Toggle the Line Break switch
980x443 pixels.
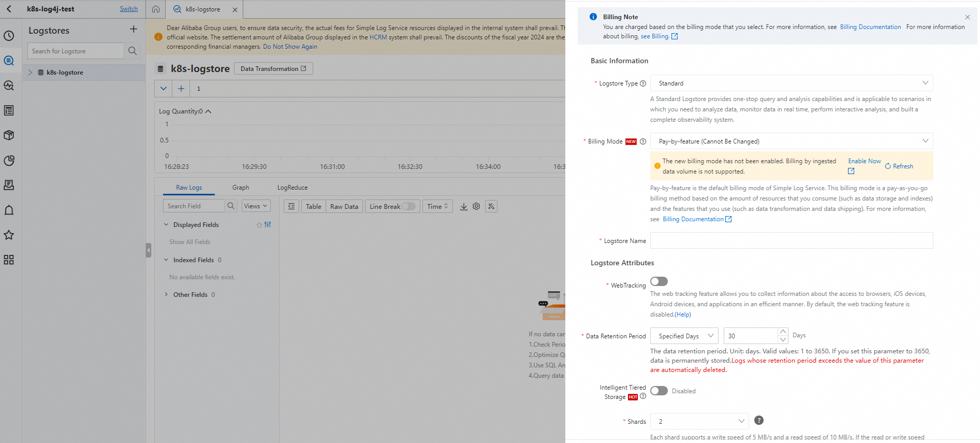[408, 206]
